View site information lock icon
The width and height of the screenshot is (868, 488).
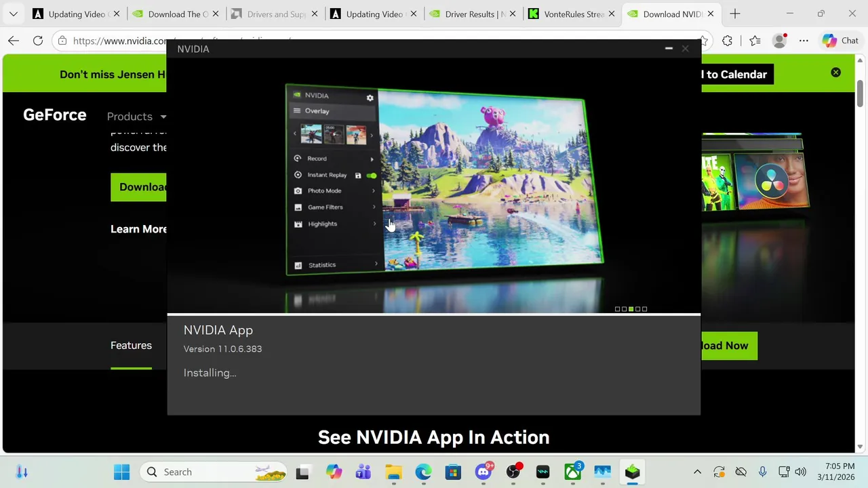click(x=62, y=41)
